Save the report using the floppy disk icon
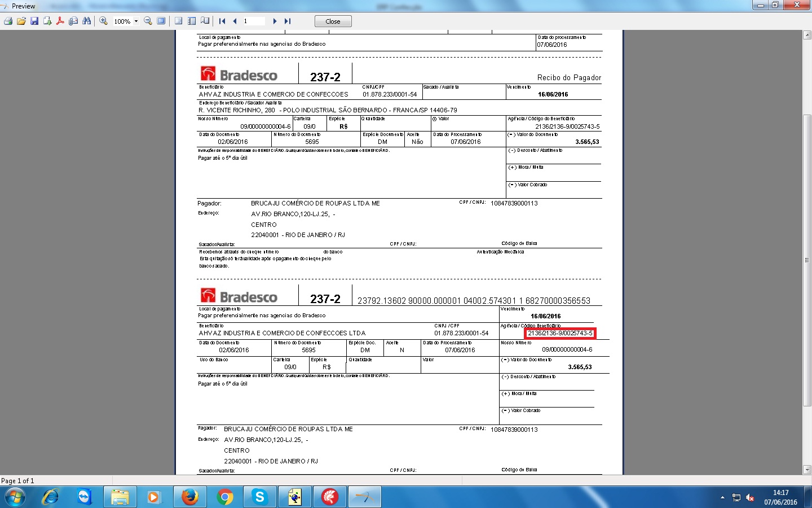Image resolution: width=812 pixels, height=508 pixels. point(34,21)
